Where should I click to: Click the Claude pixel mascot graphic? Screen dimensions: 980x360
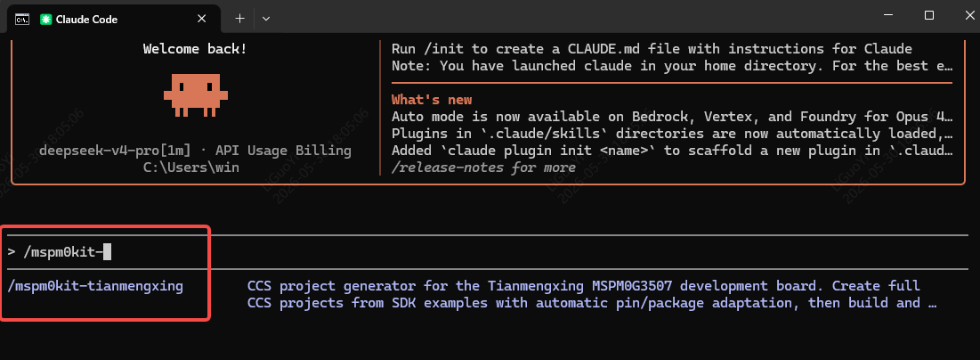point(195,94)
